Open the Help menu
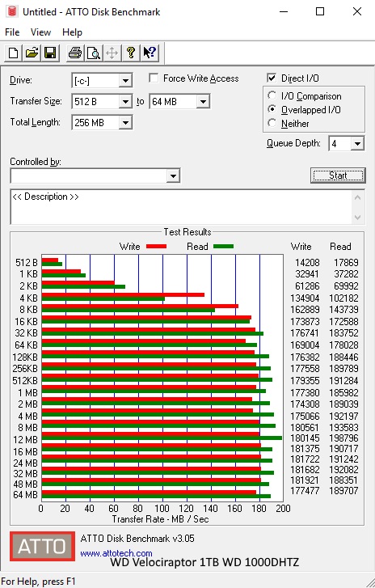375x588 pixels. pos(72,32)
